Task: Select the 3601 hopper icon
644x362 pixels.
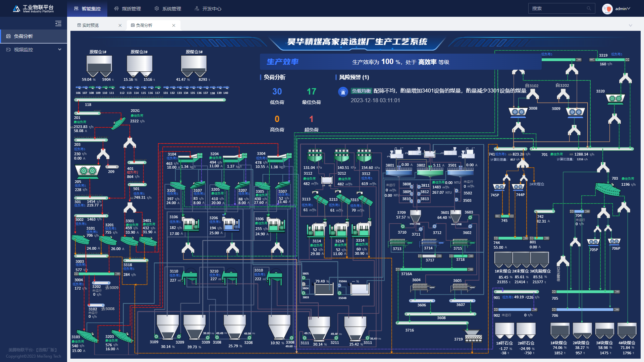Action: pyautogui.click(x=455, y=216)
